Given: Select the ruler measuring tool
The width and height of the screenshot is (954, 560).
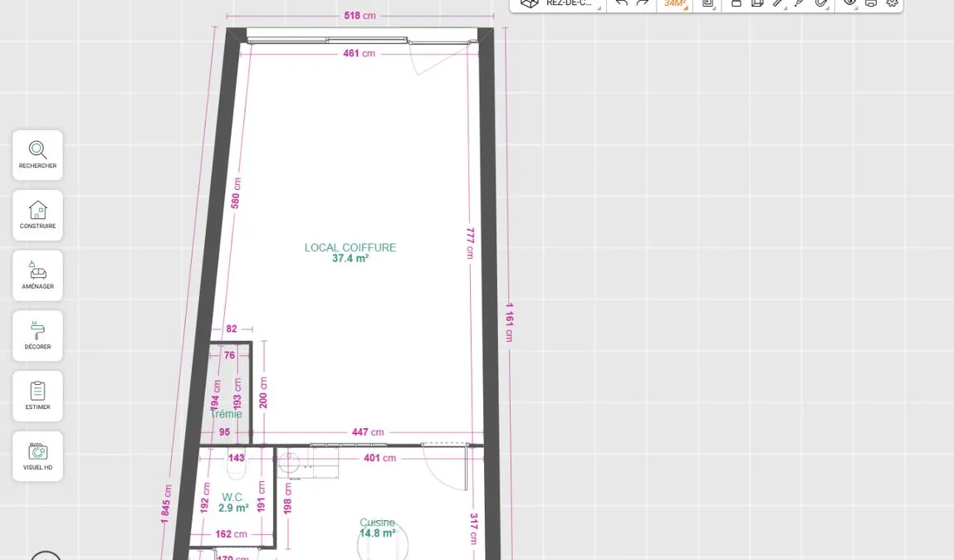Looking at the screenshot, I should (x=778, y=3).
